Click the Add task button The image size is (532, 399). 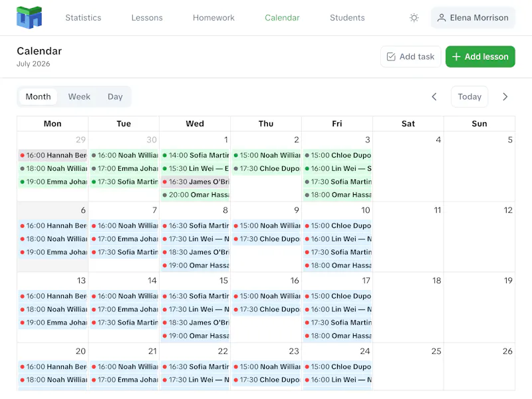pyautogui.click(x=410, y=57)
